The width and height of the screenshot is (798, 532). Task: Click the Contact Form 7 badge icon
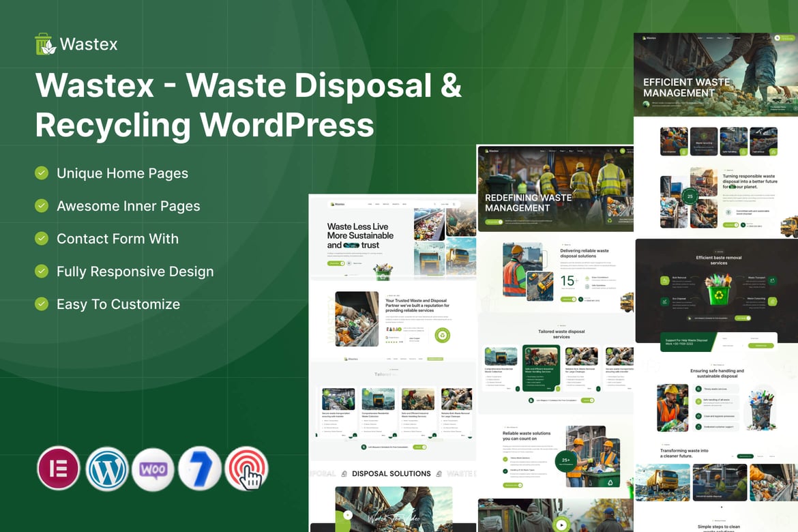[x=200, y=469]
